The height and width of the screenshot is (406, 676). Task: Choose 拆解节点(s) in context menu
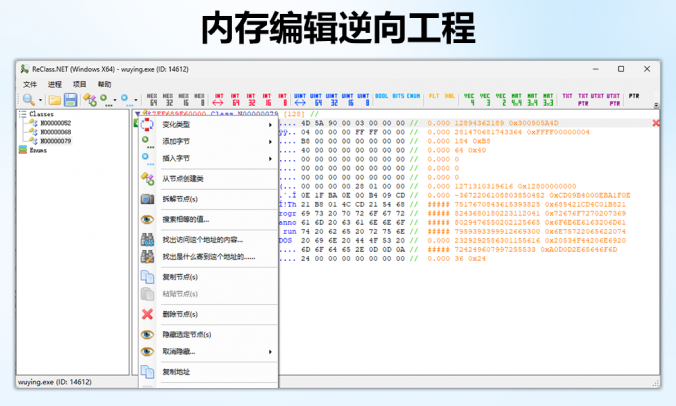208,199
